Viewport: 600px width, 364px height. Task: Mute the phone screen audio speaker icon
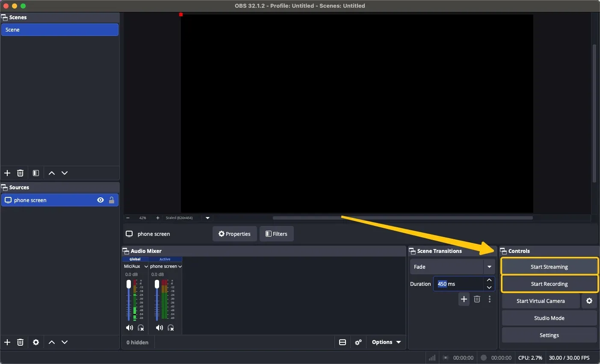[160, 328]
